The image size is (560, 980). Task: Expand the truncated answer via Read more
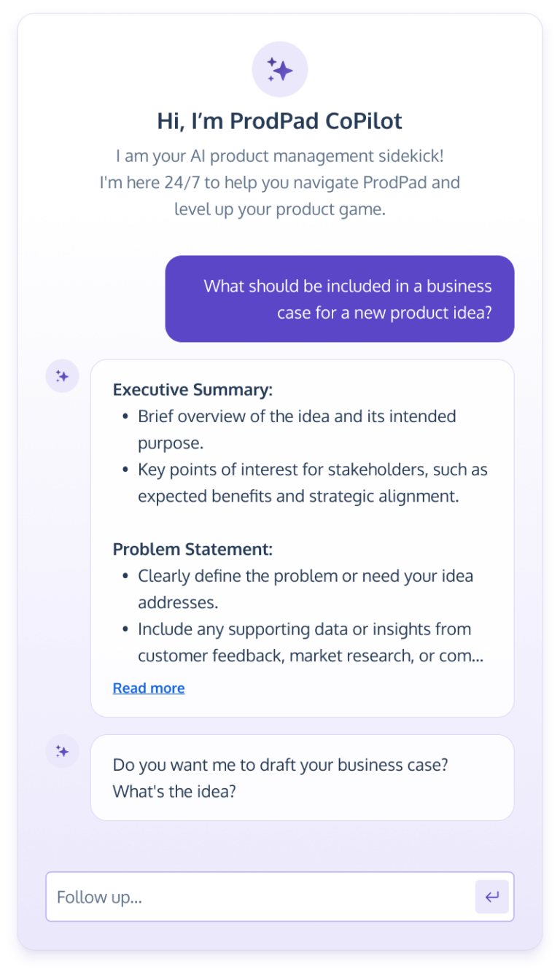[x=148, y=688]
